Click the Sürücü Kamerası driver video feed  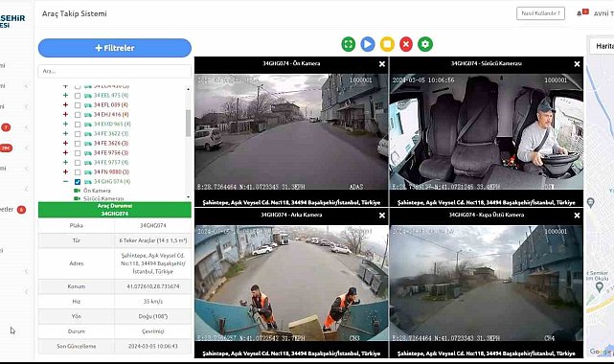coord(487,132)
